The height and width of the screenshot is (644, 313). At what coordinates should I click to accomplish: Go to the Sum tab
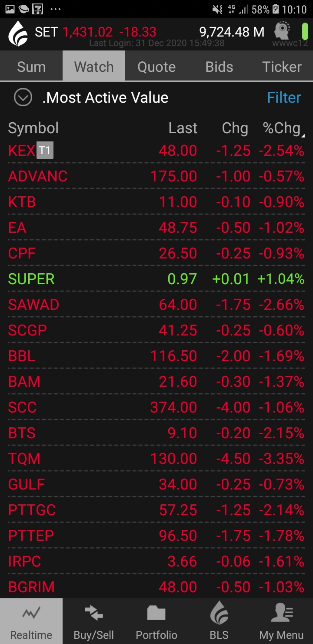31,67
